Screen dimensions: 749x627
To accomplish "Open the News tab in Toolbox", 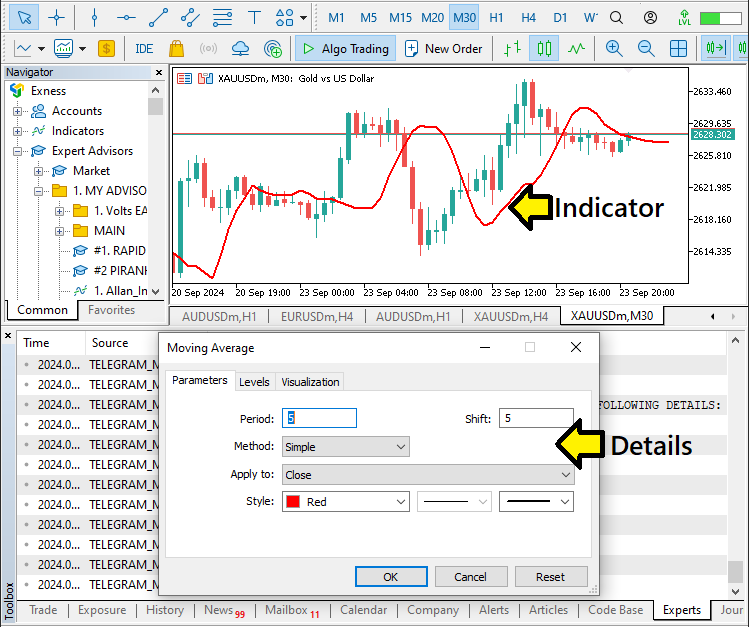I will (224, 610).
